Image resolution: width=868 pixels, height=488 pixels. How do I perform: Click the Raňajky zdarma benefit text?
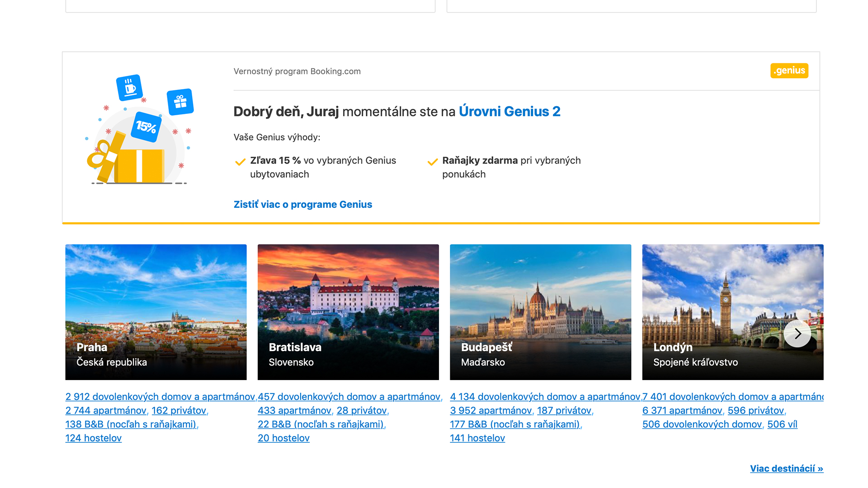click(x=511, y=167)
